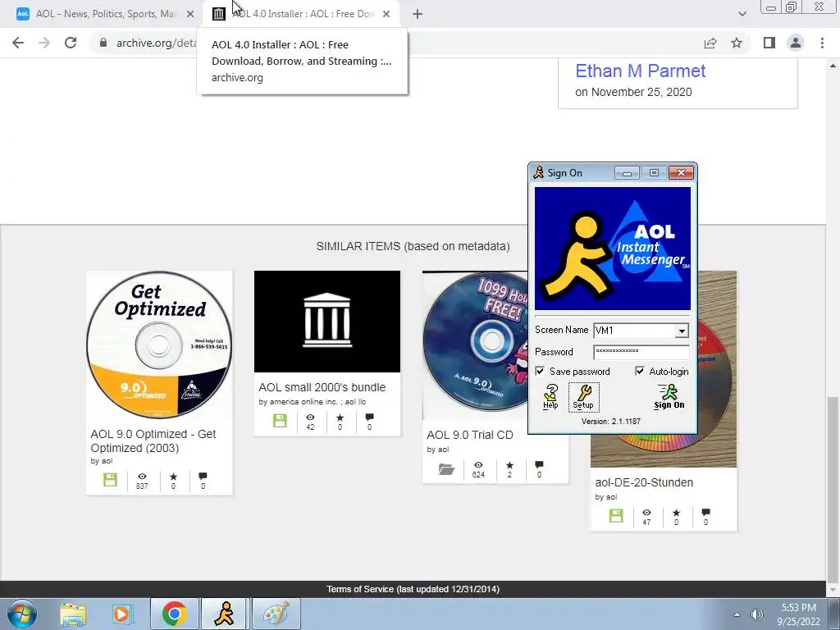The width and height of the screenshot is (840, 630).
Task: Toggle the Save password checkbox
Action: [x=540, y=372]
